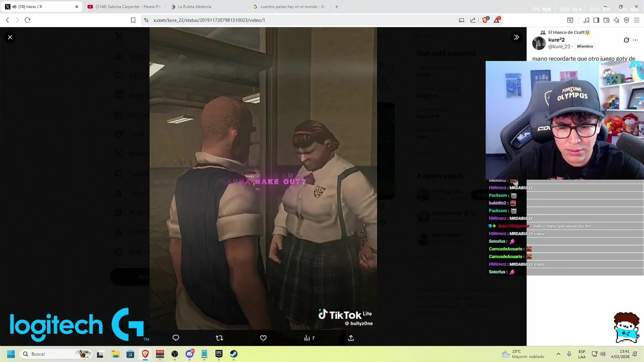View site information icon in address bar
The width and height of the screenshot is (644, 362).
(146, 20)
